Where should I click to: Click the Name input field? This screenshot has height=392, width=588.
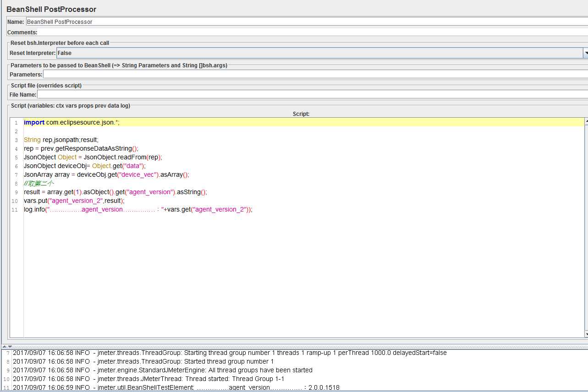[307, 22]
